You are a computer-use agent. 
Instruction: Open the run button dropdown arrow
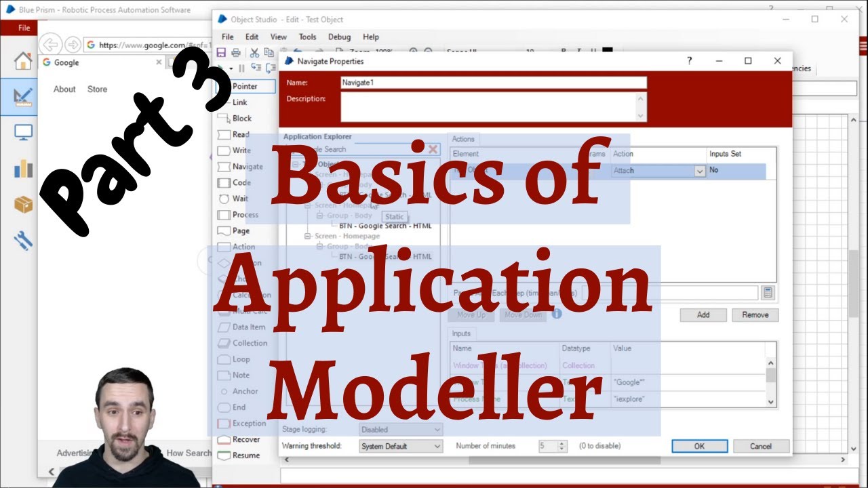[x=231, y=68]
